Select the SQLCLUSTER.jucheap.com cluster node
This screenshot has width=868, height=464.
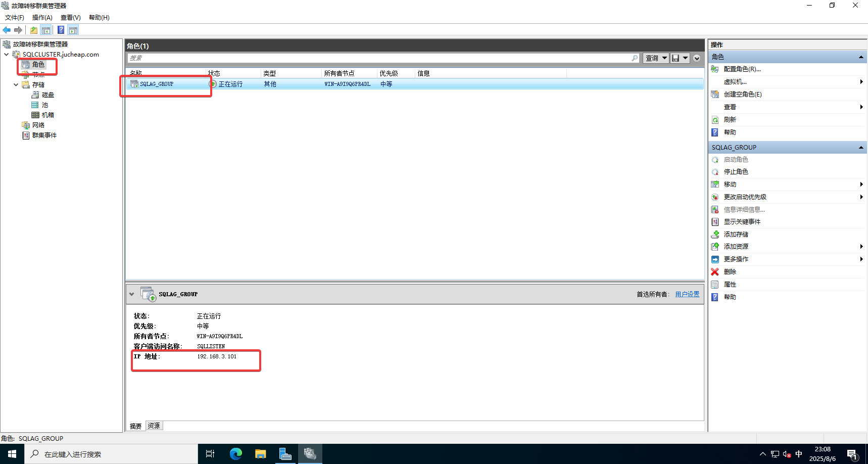click(61, 55)
